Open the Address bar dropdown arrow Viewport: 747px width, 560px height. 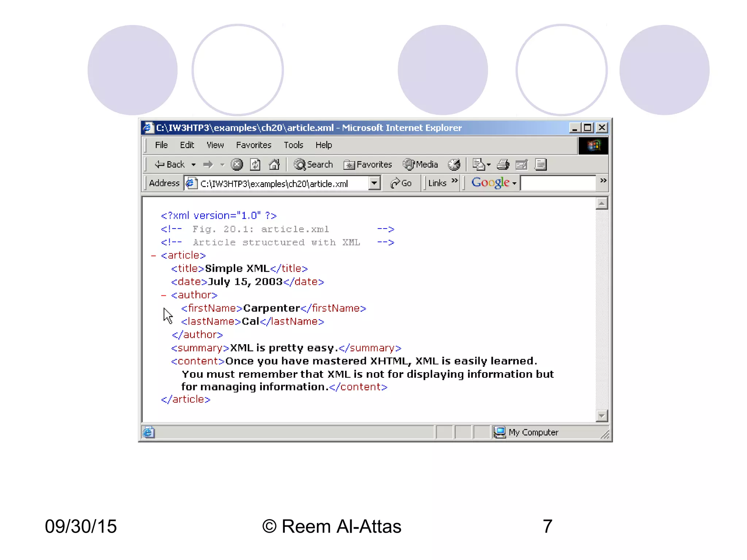tap(374, 183)
